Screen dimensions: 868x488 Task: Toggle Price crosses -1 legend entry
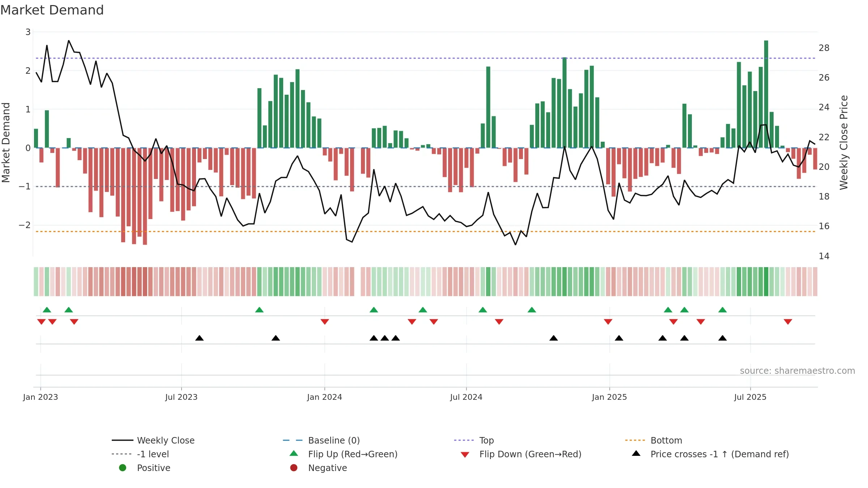(x=710, y=454)
